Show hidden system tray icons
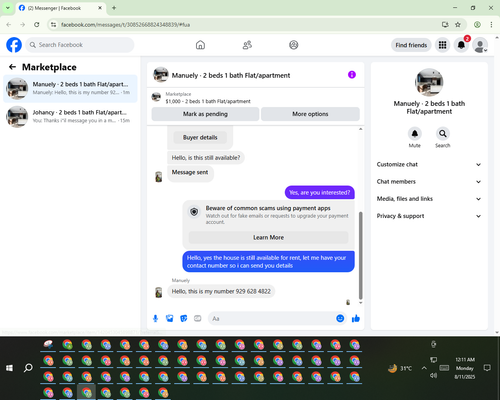 coord(424,368)
